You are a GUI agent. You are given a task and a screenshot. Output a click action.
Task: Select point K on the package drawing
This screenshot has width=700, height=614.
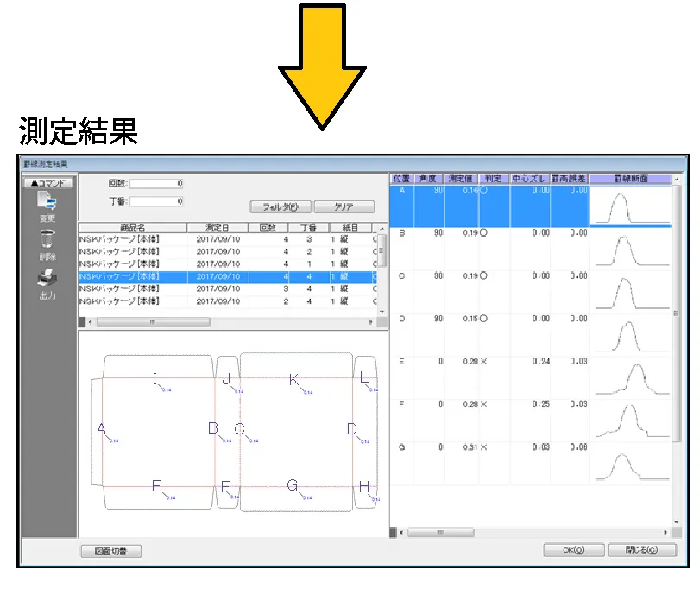293,379
